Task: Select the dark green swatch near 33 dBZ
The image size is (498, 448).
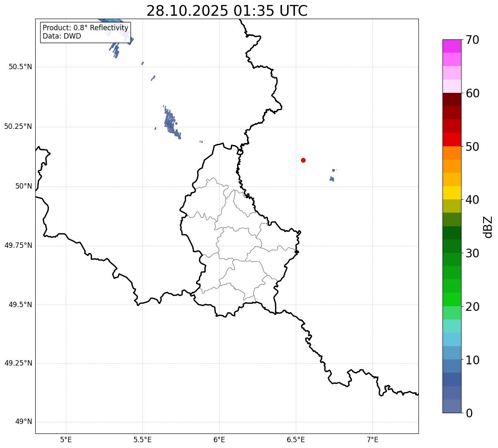Action: 452,233
